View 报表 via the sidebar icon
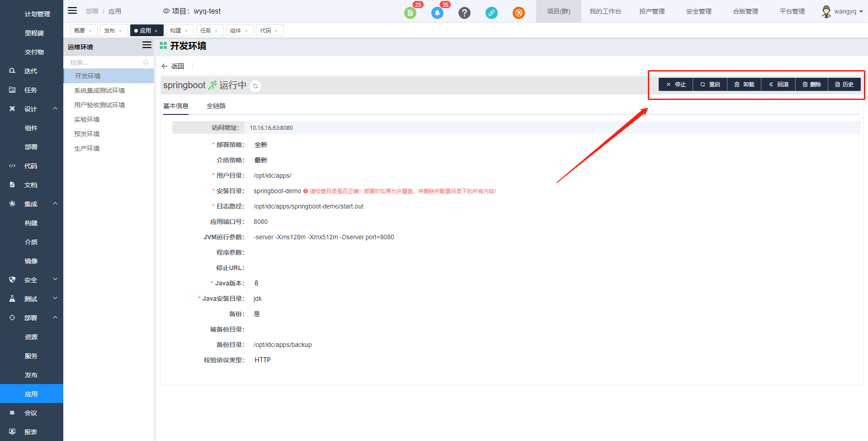The image size is (868, 441). [x=30, y=431]
